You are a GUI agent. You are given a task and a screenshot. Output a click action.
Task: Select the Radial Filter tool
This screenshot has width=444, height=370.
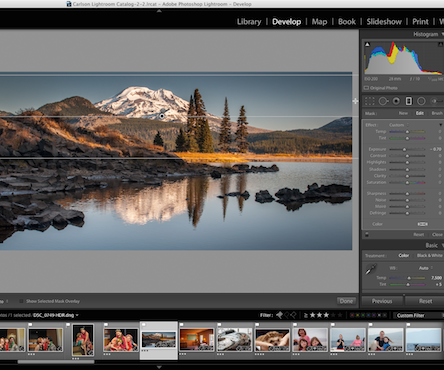(421, 101)
